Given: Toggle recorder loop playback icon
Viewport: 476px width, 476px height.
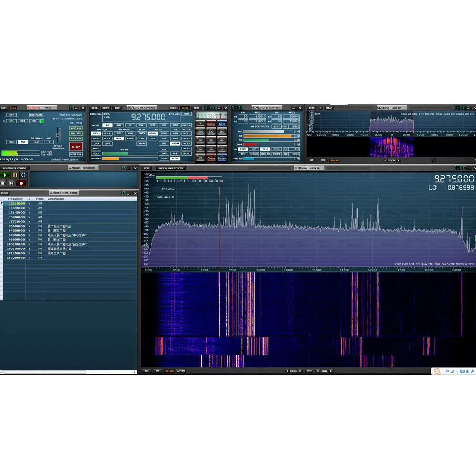Looking at the screenshot, I should [23, 175].
